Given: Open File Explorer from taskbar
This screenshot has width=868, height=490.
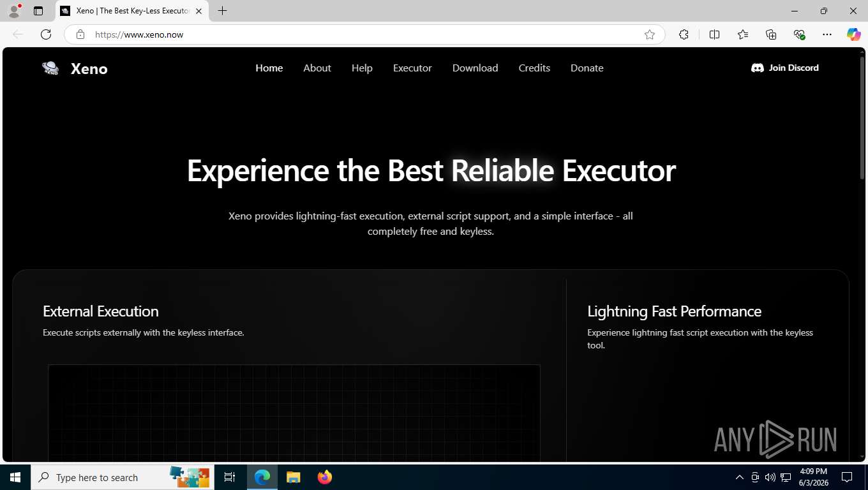Looking at the screenshot, I should pos(293,477).
